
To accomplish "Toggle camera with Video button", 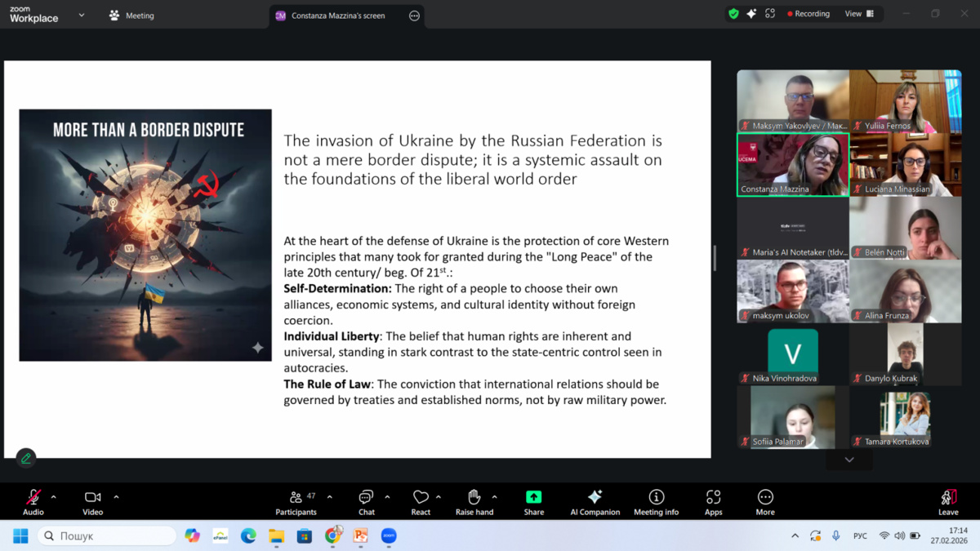I will coord(92,501).
